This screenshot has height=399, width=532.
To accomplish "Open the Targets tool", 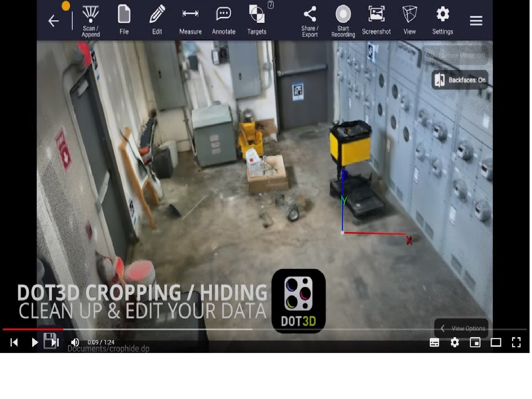I will tap(257, 20).
